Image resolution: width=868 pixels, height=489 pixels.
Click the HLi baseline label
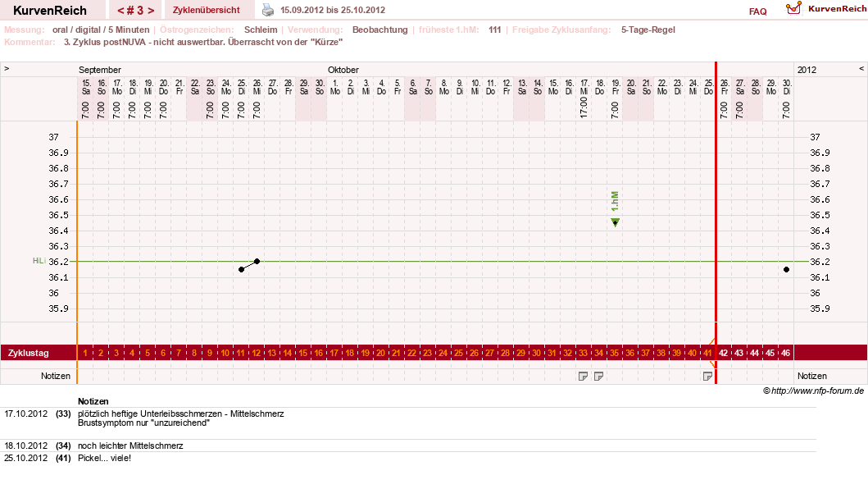(x=39, y=261)
